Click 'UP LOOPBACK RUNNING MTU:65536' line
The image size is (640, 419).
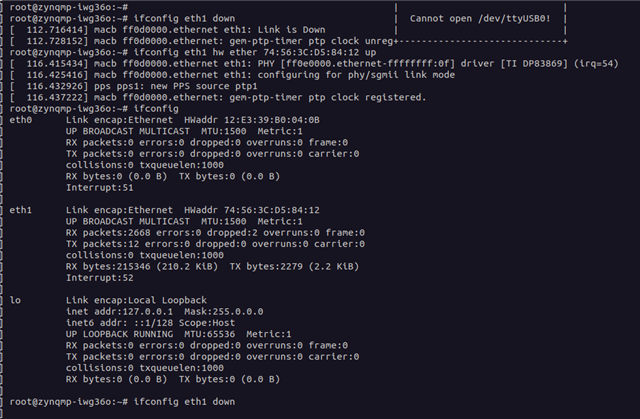tap(150, 334)
